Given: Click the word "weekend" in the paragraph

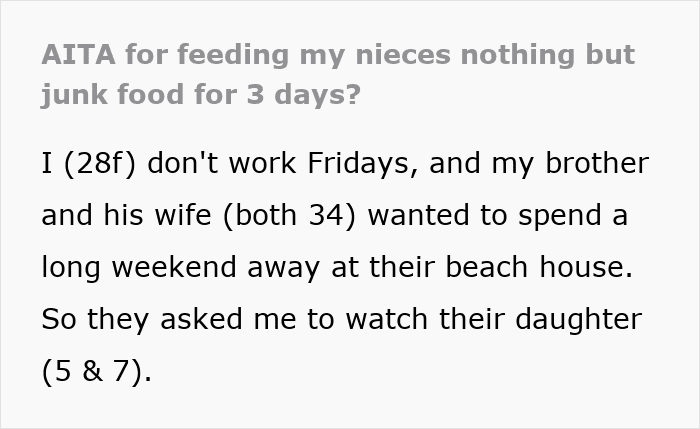Looking at the screenshot, I should pos(174,267).
